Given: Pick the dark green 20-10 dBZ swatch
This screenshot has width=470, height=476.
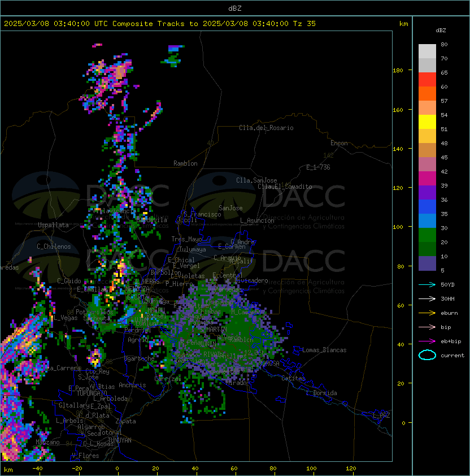Looking at the screenshot, I should pyautogui.click(x=427, y=249).
